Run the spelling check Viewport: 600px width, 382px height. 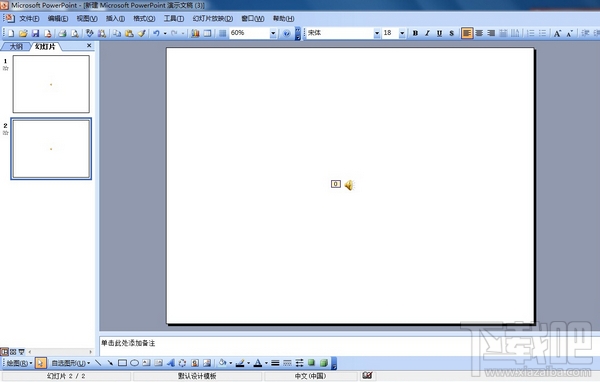[x=90, y=33]
